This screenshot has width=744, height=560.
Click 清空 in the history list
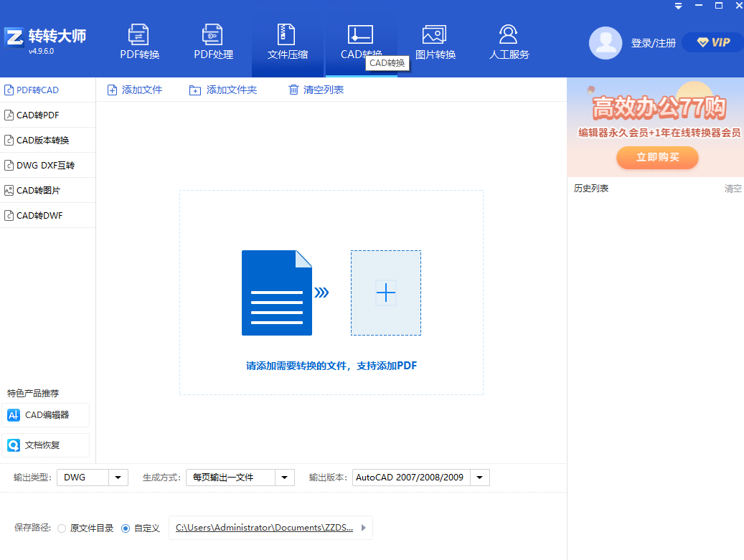(733, 189)
